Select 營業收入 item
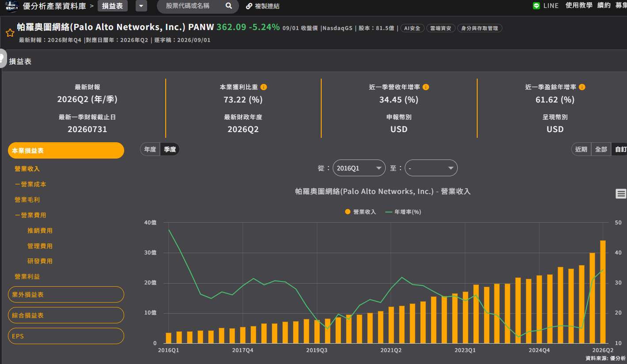This screenshot has height=364, width=627. tap(27, 169)
